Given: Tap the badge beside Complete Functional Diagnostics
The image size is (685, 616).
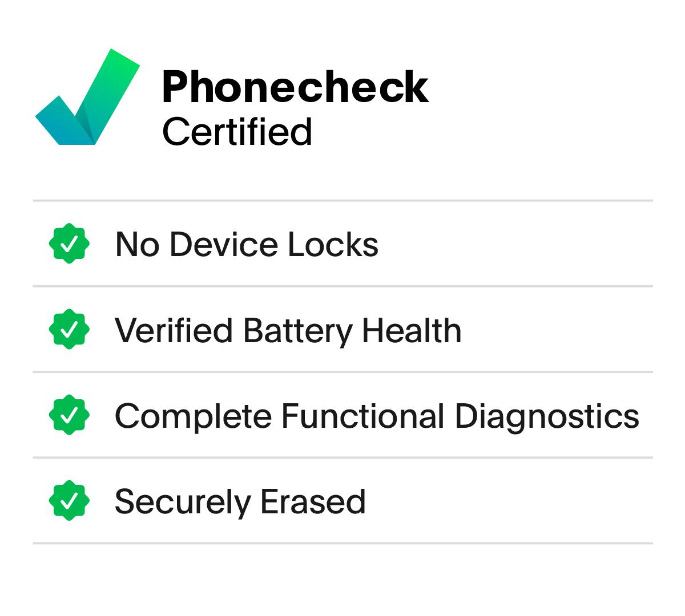Looking at the screenshot, I should click(69, 415).
